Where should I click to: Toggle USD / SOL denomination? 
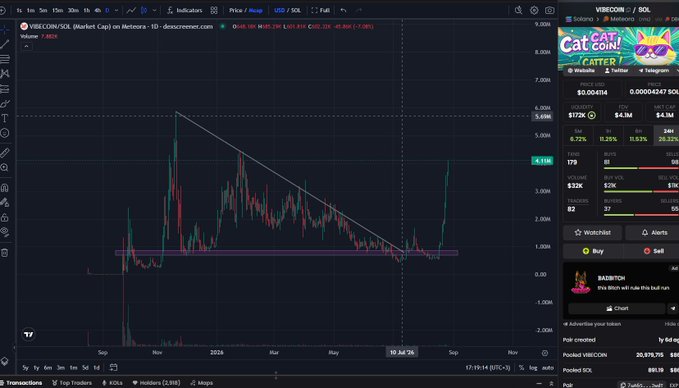click(x=288, y=10)
